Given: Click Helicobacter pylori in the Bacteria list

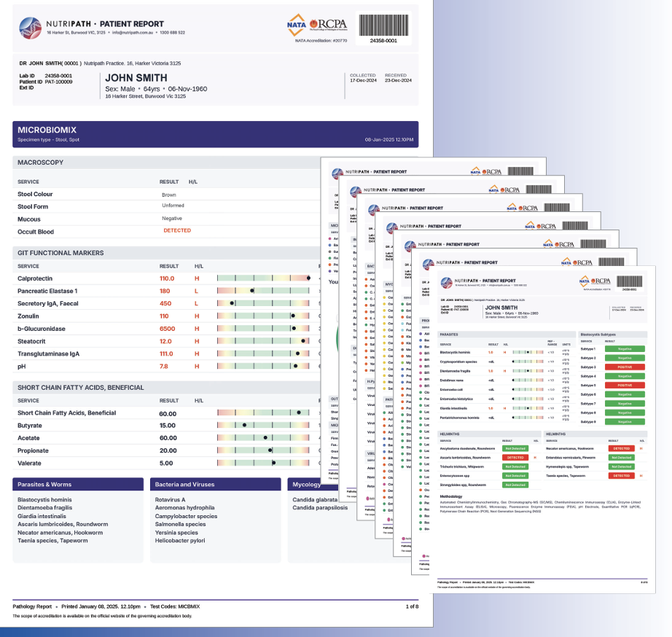Looking at the screenshot, I should click(180, 541).
